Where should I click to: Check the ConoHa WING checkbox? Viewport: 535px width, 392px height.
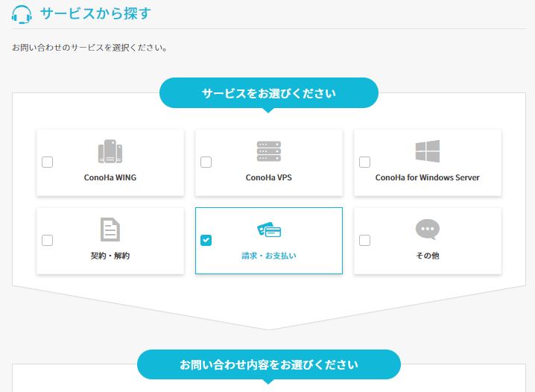coord(47,162)
